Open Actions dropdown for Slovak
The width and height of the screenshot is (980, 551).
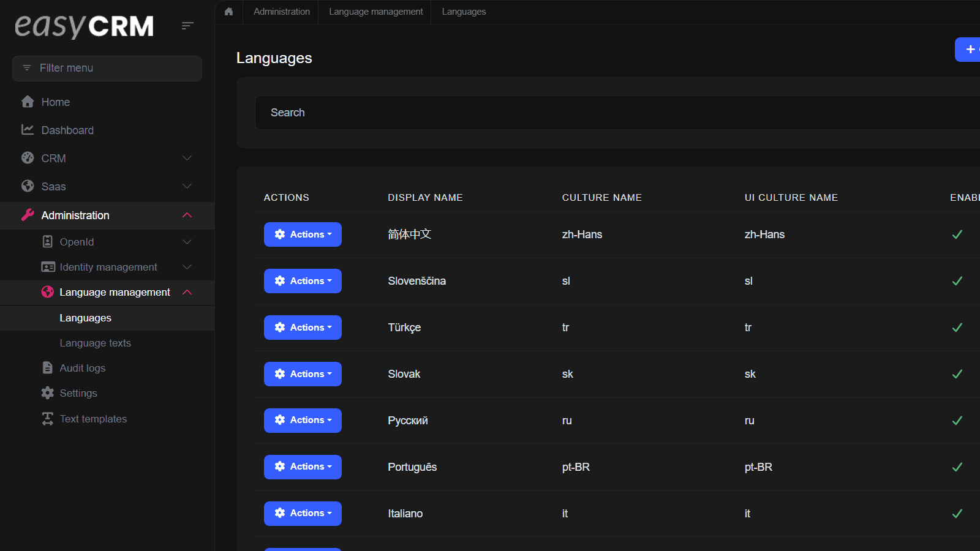click(x=303, y=374)
